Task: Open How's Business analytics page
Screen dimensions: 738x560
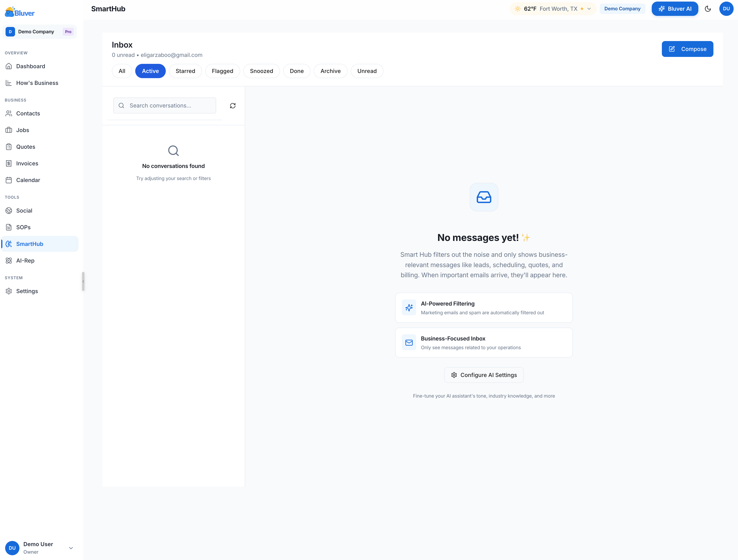Action: tap(40, 83)
